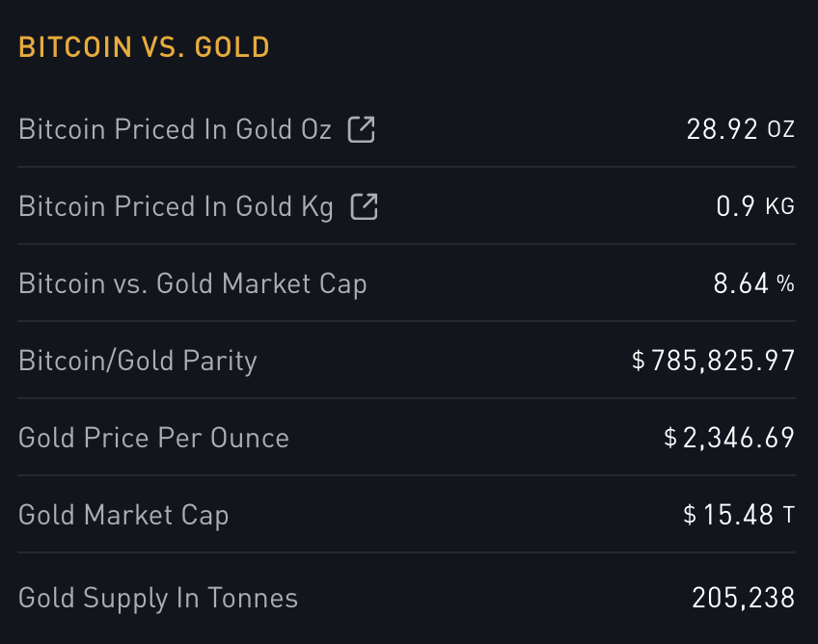Select the 0.9 gold kilogram value
818x644 pixels.
click(736, 206)
